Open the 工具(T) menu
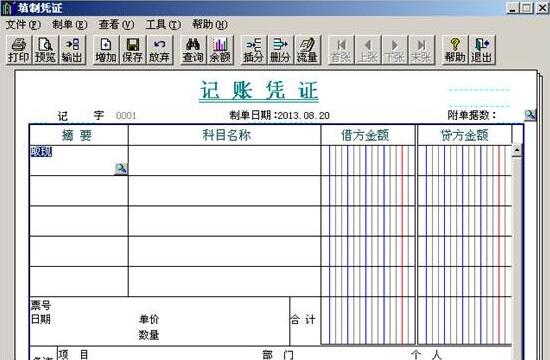Viewport: 550px width, 360px height. click(x=163, y=25)
